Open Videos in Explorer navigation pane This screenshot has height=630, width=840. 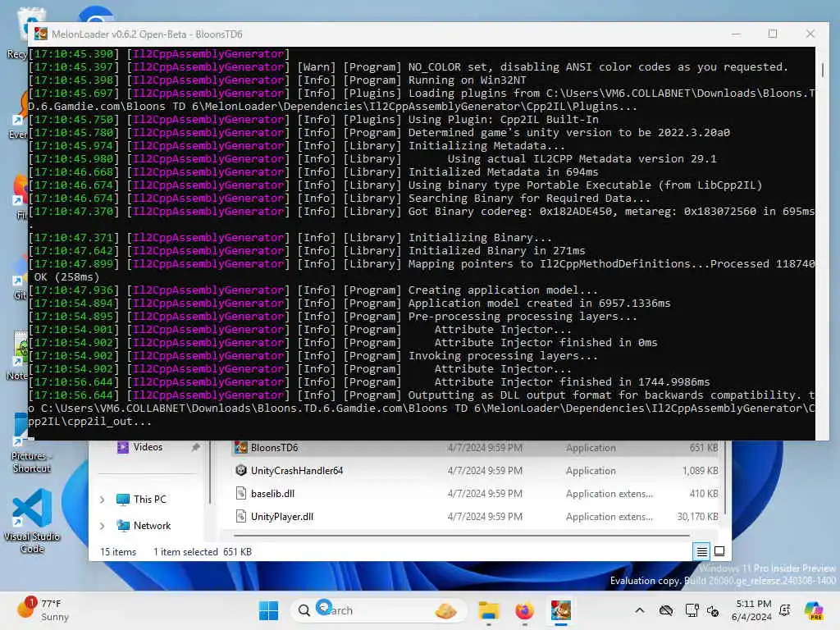pyautogui.click(x=148, y=447)
